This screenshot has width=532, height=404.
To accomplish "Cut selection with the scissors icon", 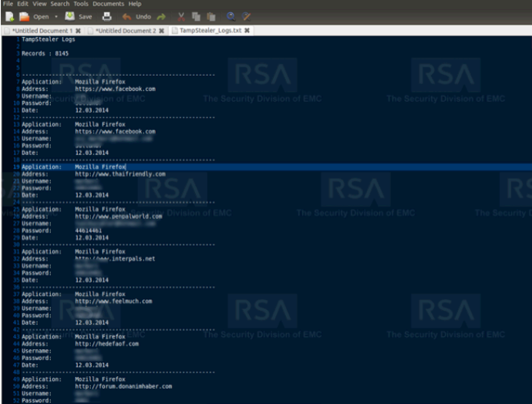I will [x=181, y=16].
